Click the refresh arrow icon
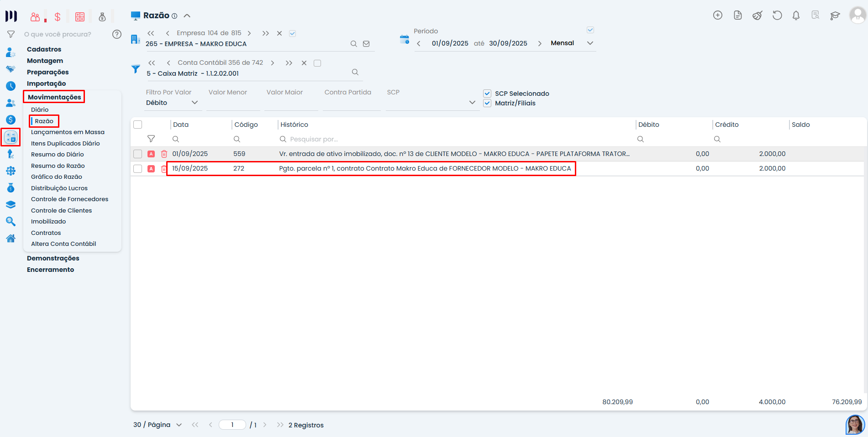The image size is (868, 437). click(777, 16)
